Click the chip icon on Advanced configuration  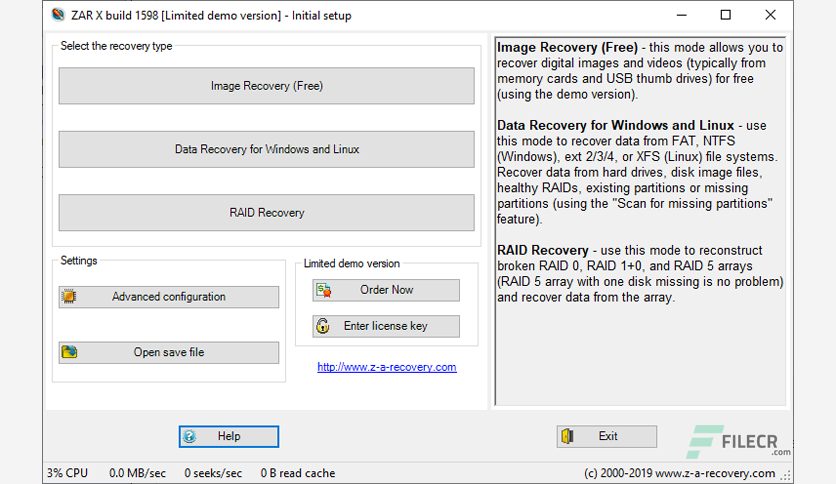69,296
